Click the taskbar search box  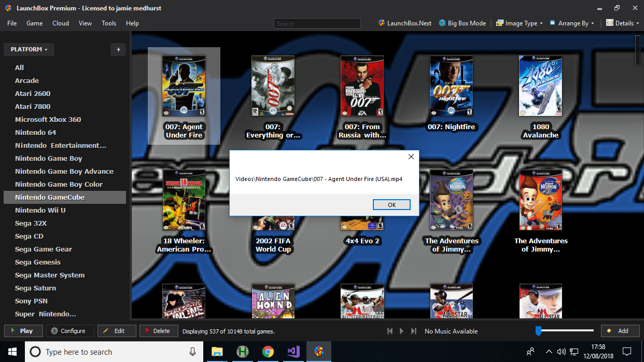pos(114,352)
